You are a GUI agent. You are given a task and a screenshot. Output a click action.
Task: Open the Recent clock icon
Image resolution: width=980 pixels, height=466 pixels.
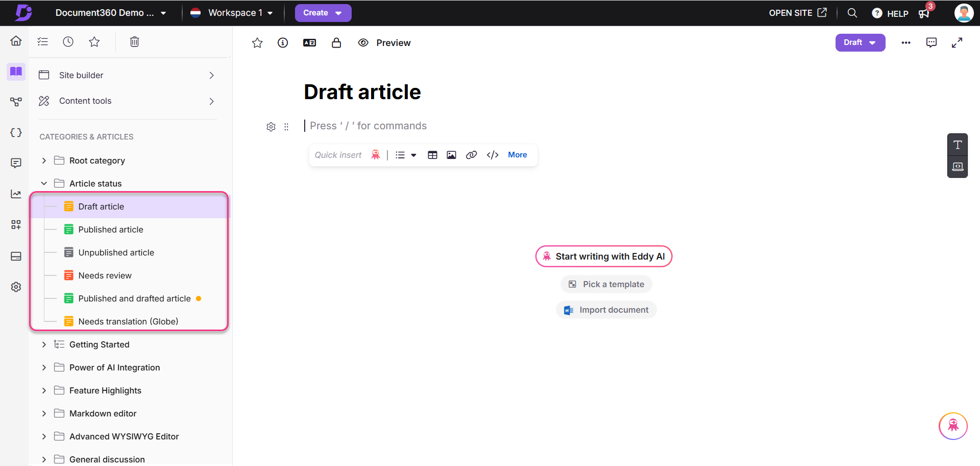tap(68, 41)
